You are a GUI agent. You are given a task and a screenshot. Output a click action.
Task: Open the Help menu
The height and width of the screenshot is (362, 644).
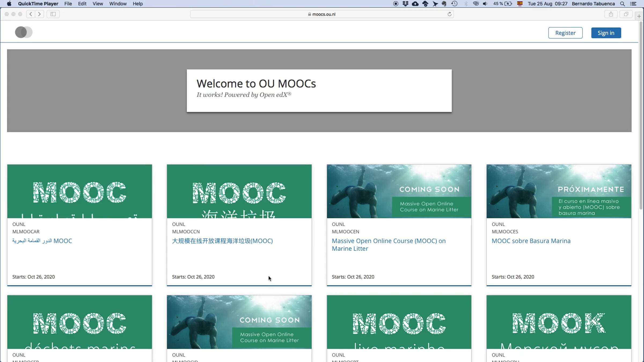(x=138, y=4)
